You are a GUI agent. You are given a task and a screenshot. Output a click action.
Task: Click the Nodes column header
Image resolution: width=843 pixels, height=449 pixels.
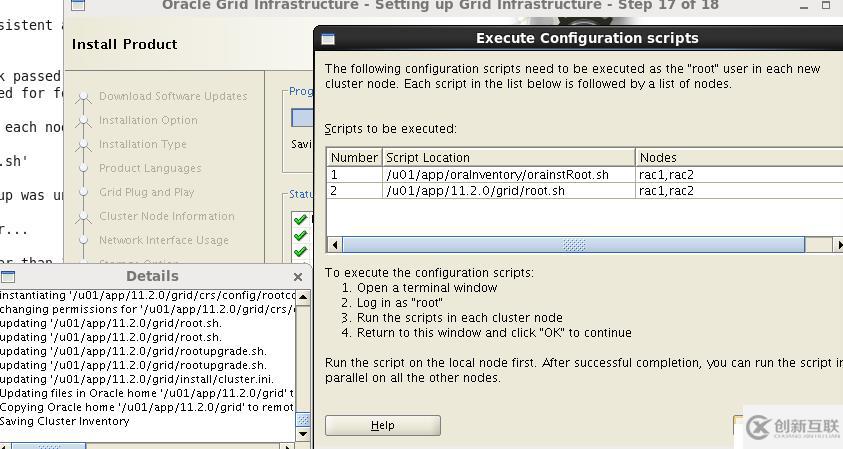pyautogui.click(x=739, y=158)
